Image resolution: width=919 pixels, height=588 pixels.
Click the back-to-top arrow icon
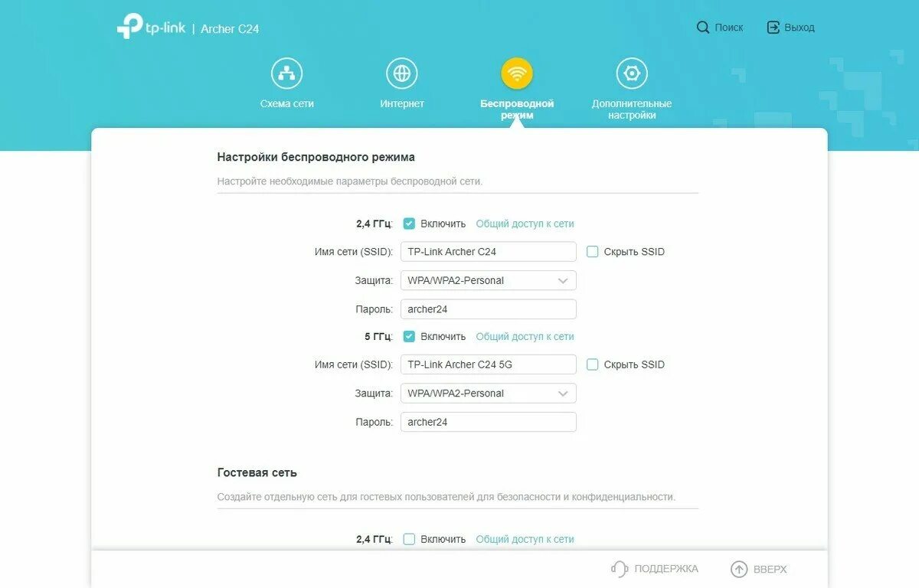(x=739, y=569)
